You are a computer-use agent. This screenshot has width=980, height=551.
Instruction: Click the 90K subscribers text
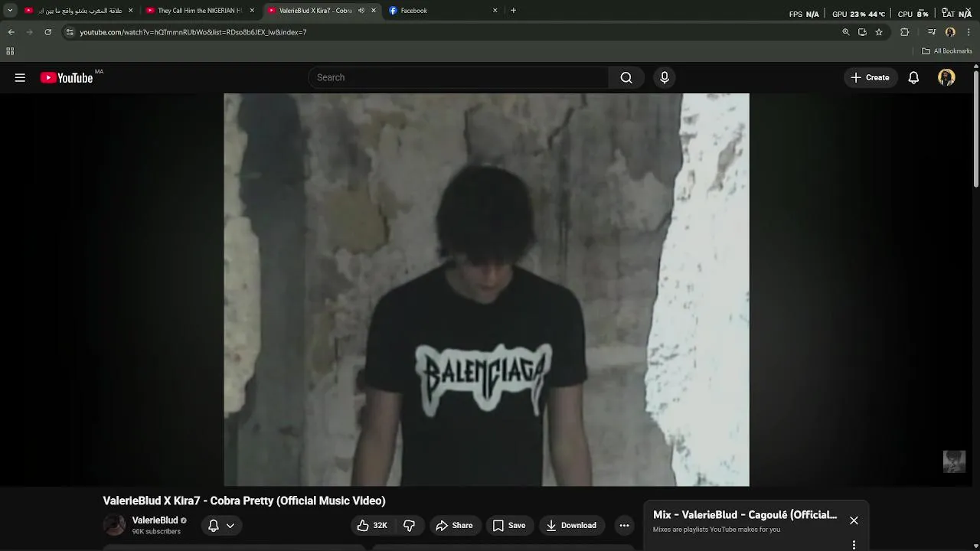click(x=156, y=531)
